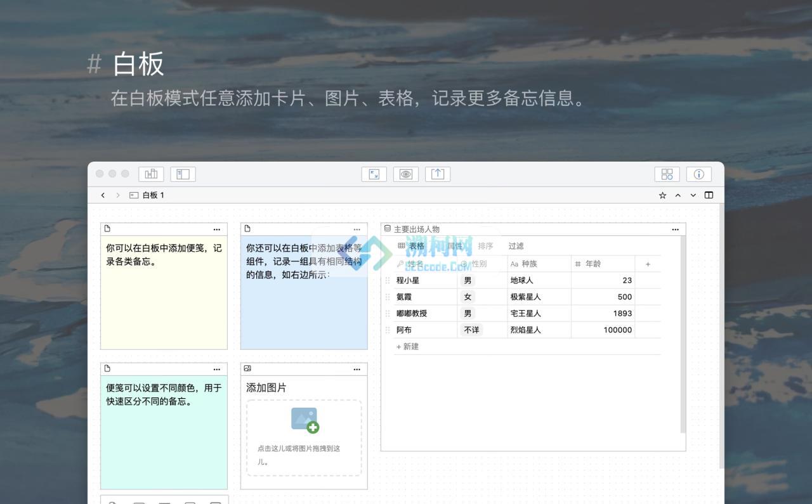The image size is (812, 504).
Task: Click the yellow note's document icon
Action: tap(107, 229)
